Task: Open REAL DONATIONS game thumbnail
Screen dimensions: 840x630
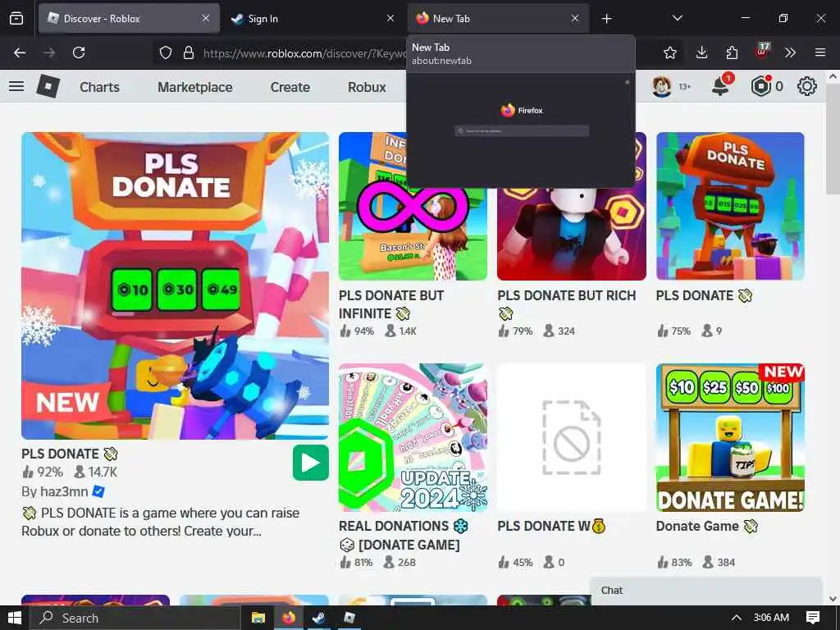Action: (413, 438)
